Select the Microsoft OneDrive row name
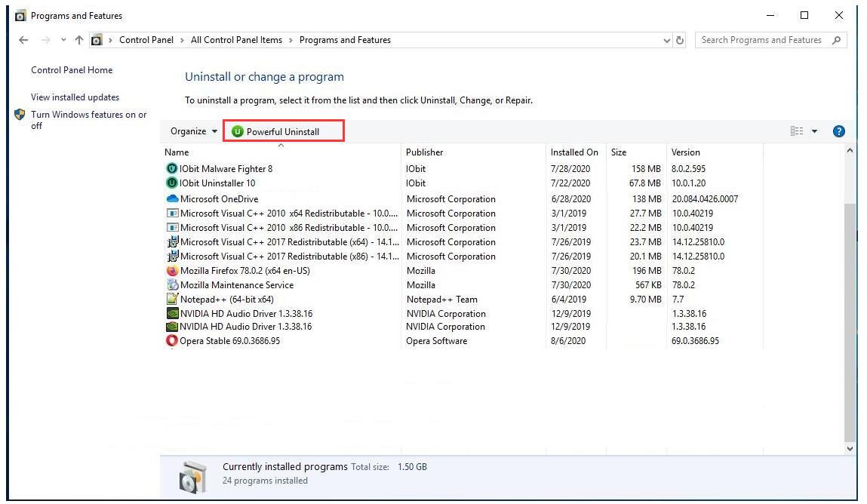867x504 pixels. 220,199
